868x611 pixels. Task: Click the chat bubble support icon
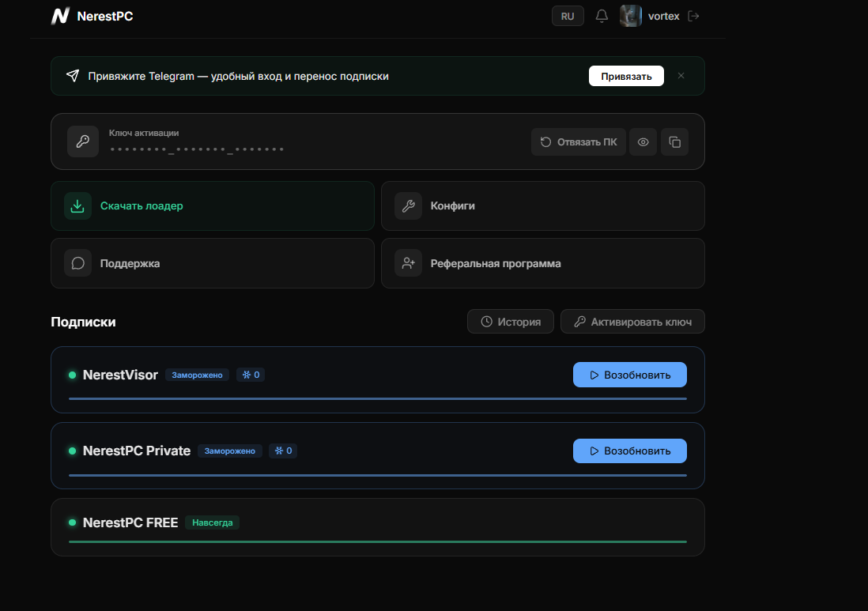[77, 263]
